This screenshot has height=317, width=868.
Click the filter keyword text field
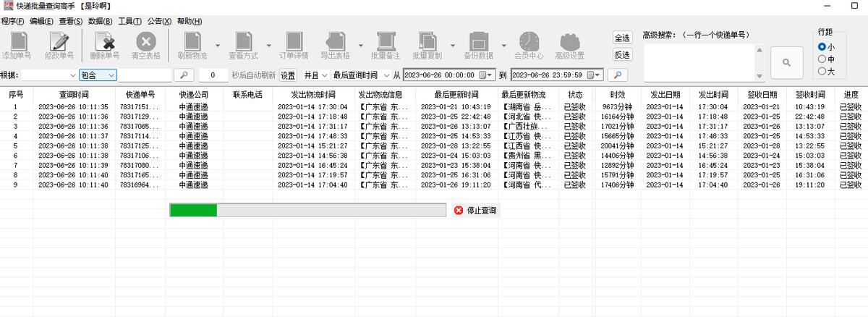click(145, 75)
